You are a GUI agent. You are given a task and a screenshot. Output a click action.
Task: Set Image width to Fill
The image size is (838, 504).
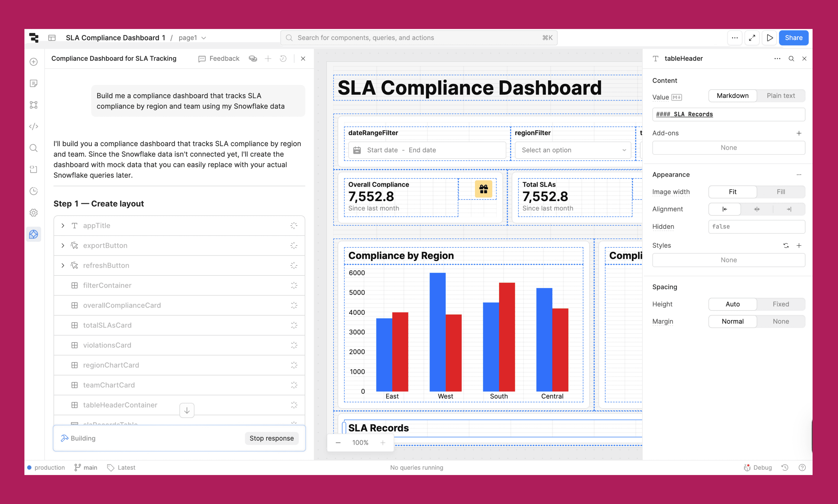click(780, 191)
